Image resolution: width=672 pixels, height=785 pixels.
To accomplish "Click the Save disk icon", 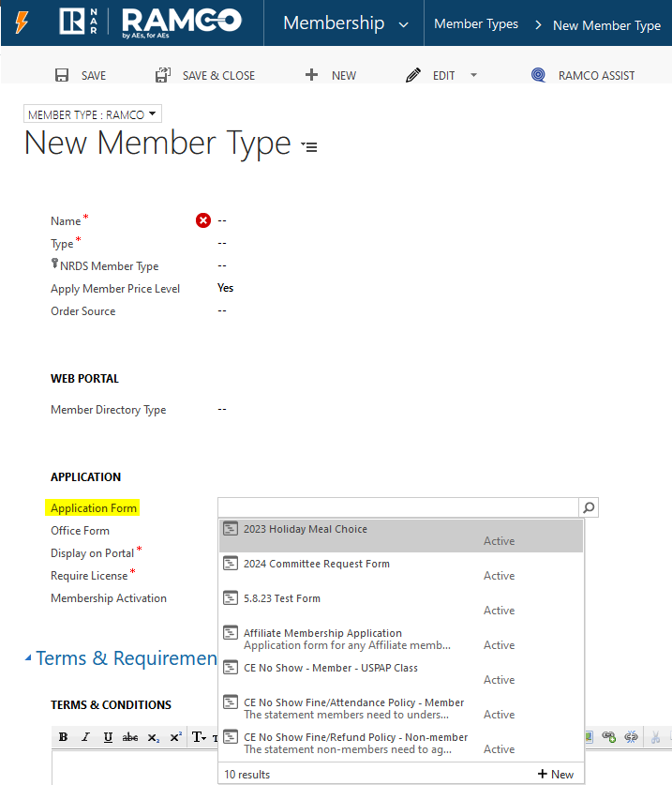I will [x=62, y=75].
